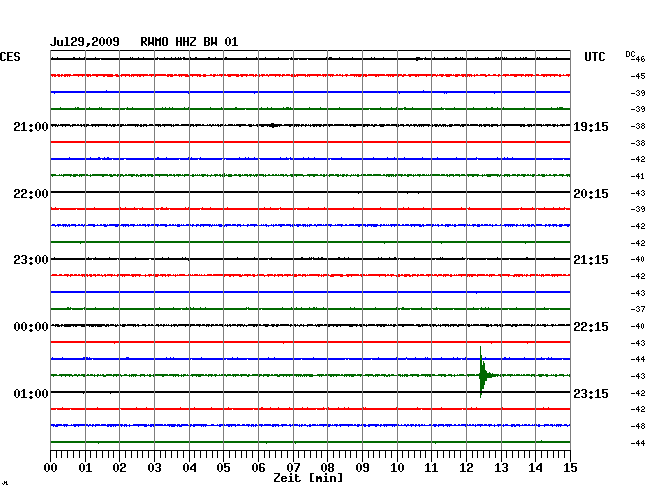The image size is (650, 494).
Task: Click the "23:15" UTC time label
Action: [x=591, y=393]
